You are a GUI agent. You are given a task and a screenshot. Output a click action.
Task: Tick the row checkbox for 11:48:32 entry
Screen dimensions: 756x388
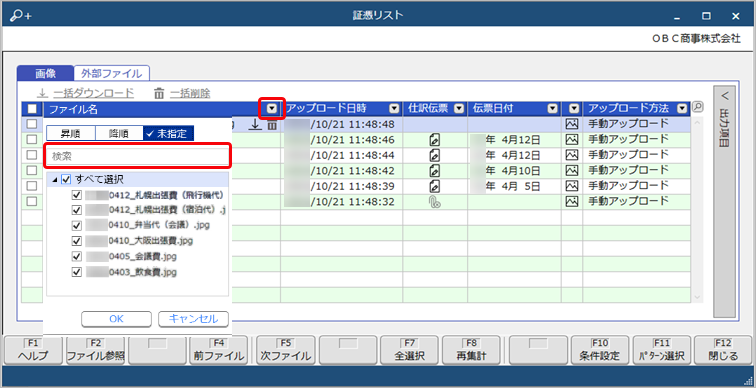(32, 201)
